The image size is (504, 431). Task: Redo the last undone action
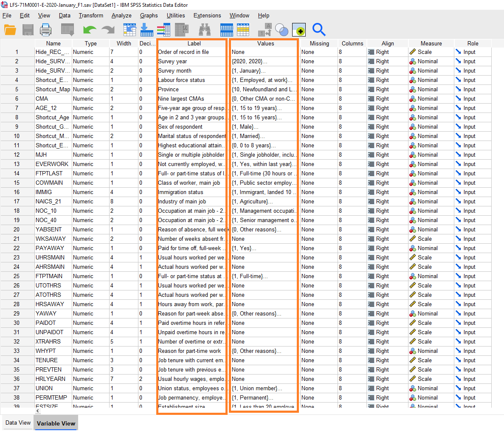click(x=107, y=30)
